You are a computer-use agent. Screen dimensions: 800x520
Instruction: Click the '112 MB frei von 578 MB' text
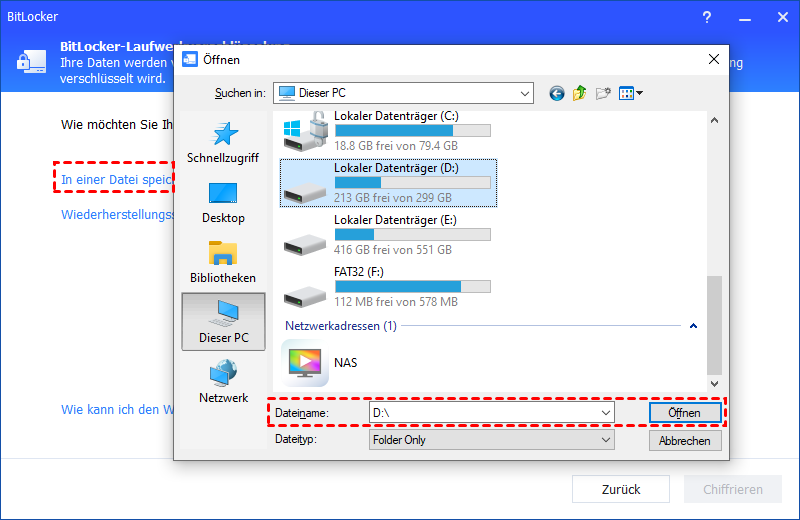click(396, 302)
